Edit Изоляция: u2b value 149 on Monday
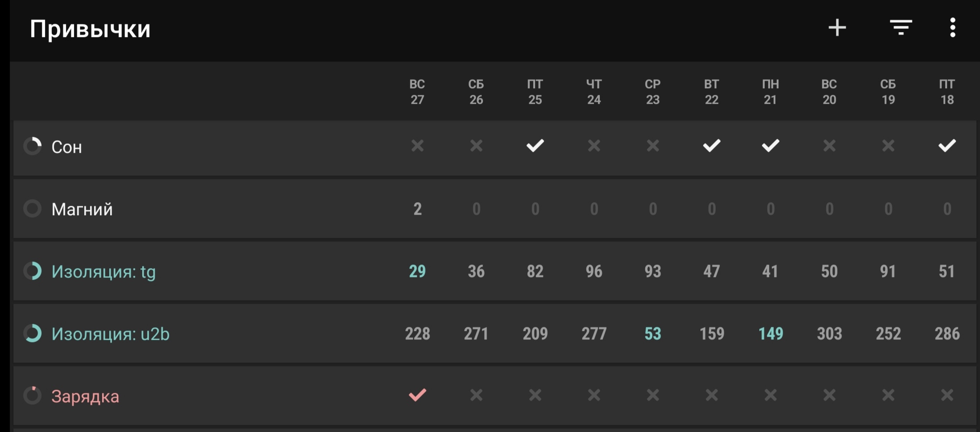 770,334
